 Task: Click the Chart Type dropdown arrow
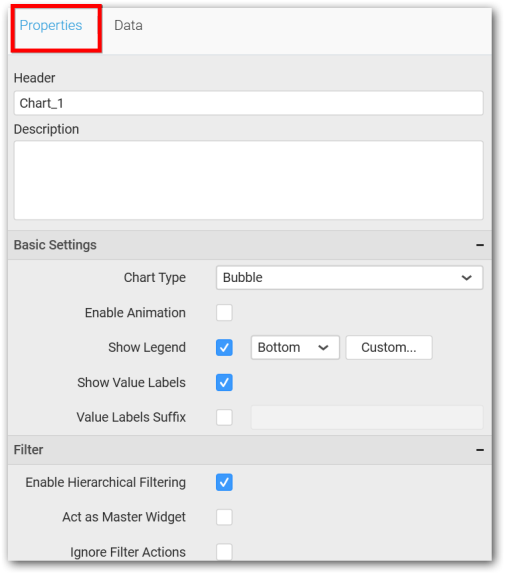click(x=466, y=278)
